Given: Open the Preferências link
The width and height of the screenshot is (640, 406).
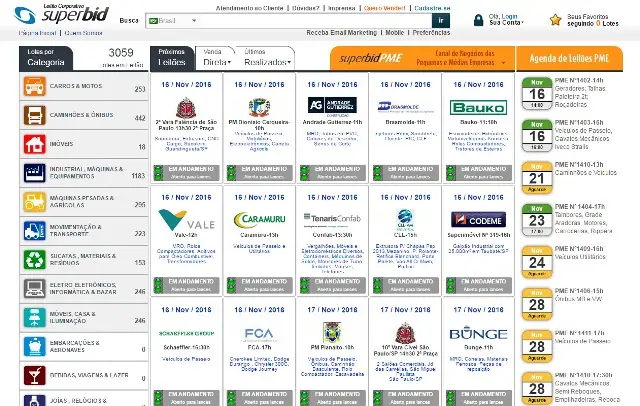Looking at the screenshot, I should pyautogui.click(x=431, y=33).
